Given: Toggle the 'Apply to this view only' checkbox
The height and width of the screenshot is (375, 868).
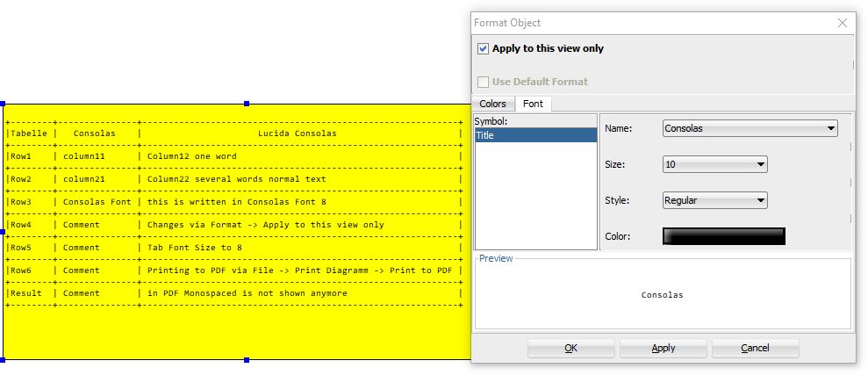Looking at the screenshot, I should [483, 49].
